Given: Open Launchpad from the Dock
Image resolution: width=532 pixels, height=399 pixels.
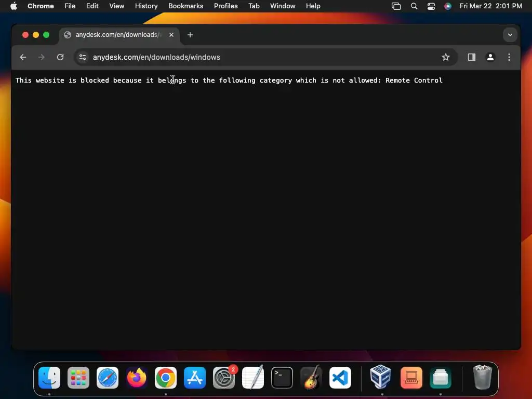Looking at the screenshot, I should coord(78,378).
